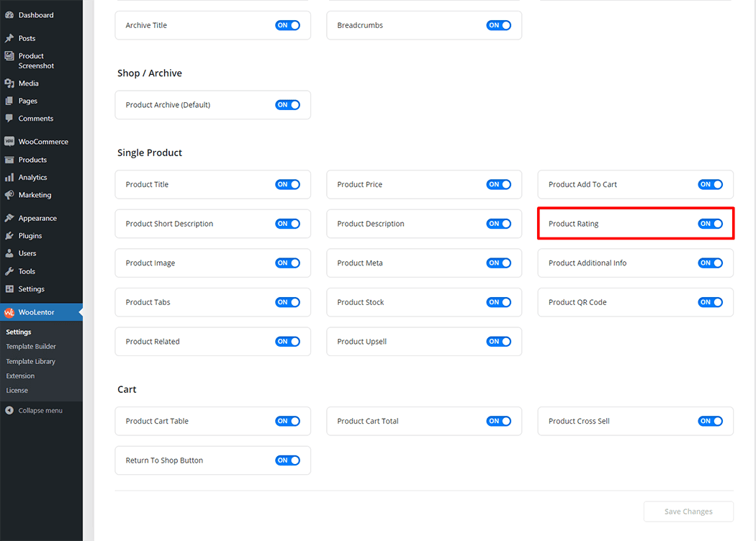Viewport: 756px width, 541px height.
Task: Click the WooLentor logo icon
Action: [9, 312]
